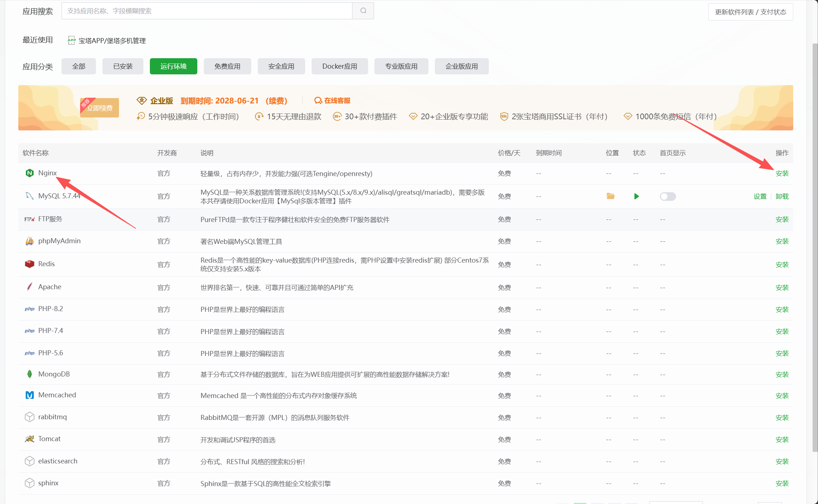Viewport: 818px width, 504px height.
Task: Click the PHP-7.4 php icon
Action: pyautogui.click(x=29, y=331)
